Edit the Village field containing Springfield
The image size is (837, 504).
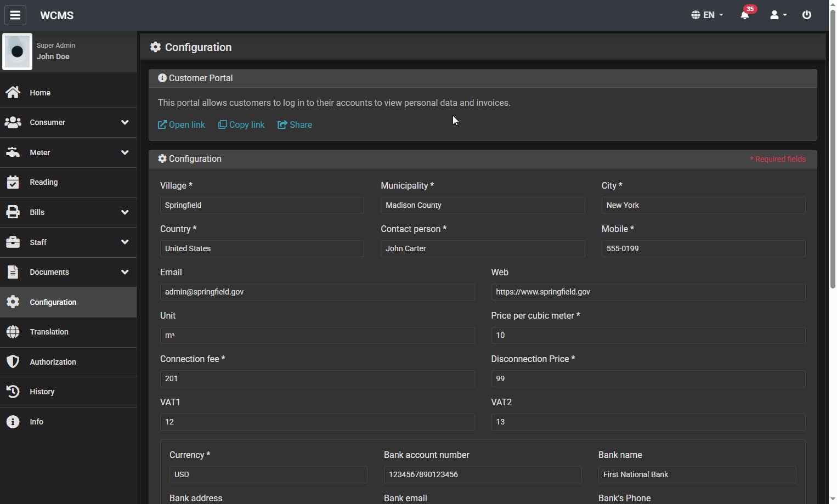[262, 205]
